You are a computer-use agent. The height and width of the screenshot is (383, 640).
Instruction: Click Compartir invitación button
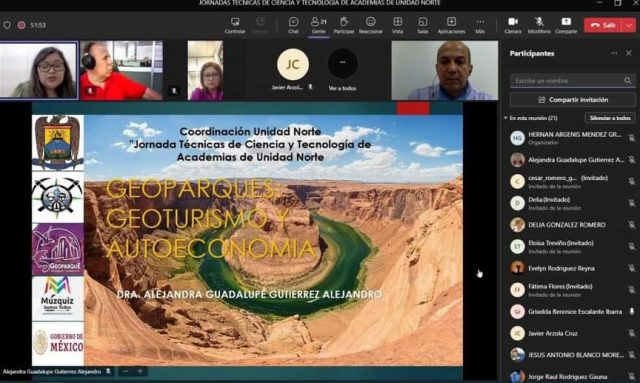coord(573,100)
